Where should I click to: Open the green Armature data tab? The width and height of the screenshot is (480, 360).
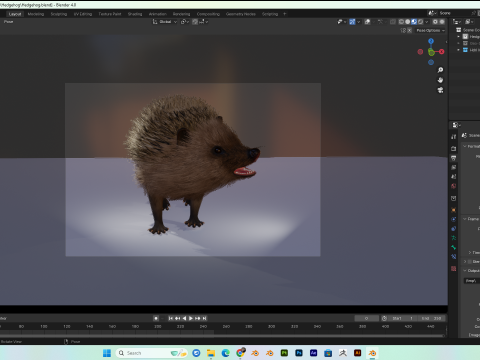[x=454, y=238]
